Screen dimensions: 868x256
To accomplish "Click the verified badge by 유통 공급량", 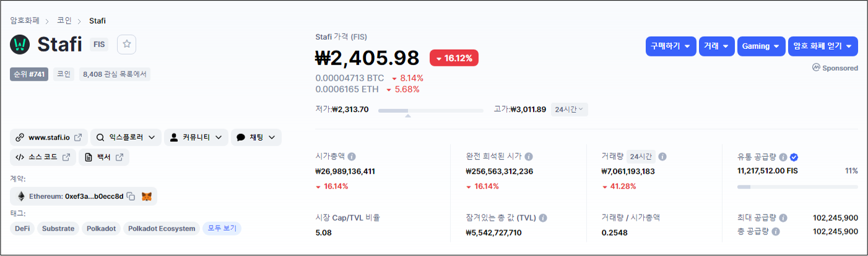I will 794,157.
